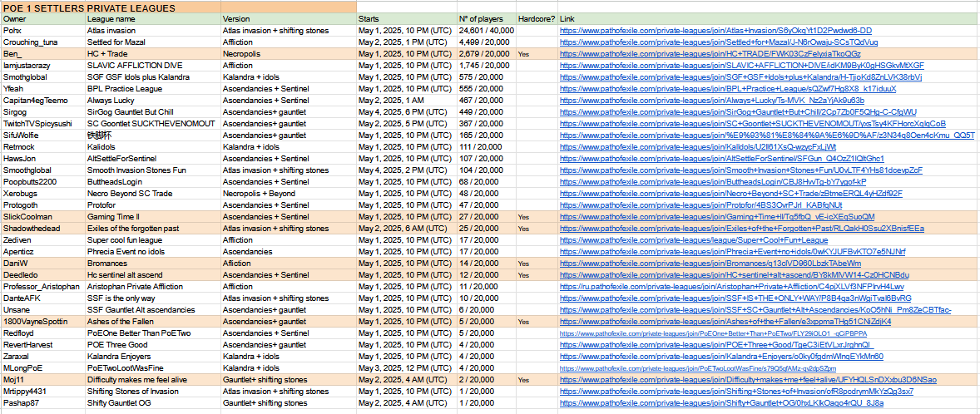The width and height of the screenshot is (980, 414).
Task: Select owner cell Professor_Aristophan
Action: tap(43, 287)
